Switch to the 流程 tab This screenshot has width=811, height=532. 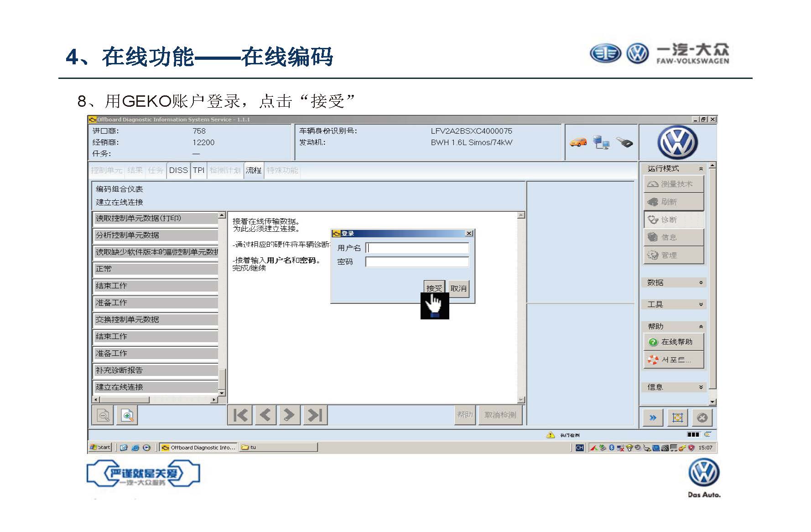point(254,170)
